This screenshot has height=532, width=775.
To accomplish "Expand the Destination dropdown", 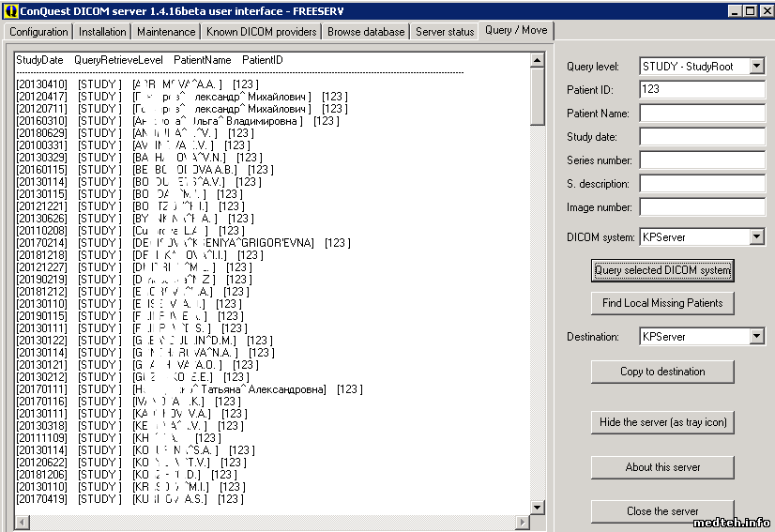I will [x=757, y=336].
